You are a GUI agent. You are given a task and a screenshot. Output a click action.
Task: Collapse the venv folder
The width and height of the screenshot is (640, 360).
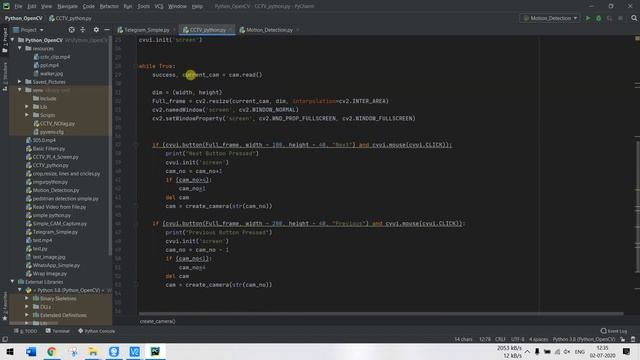coord(20,90)
